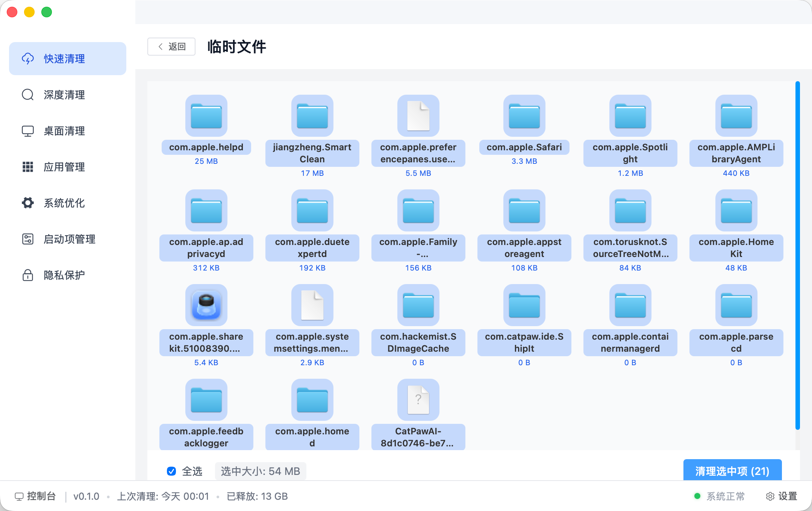Go to App Management (应用管理)

[x=64, y=167]
